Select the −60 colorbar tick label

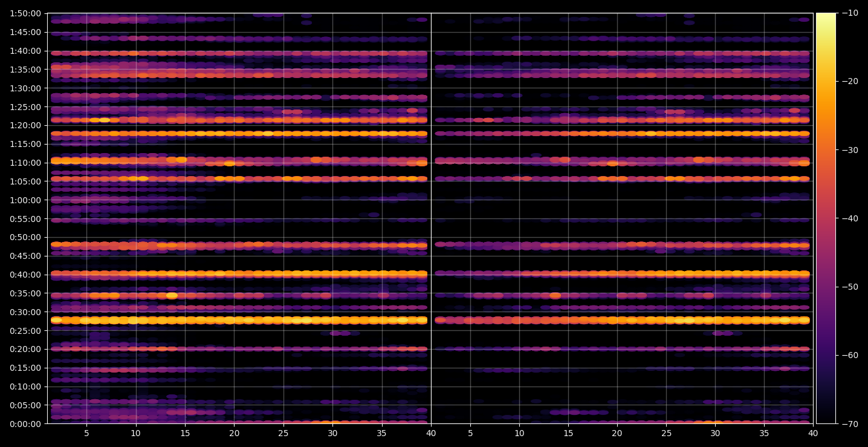(847, 355)
